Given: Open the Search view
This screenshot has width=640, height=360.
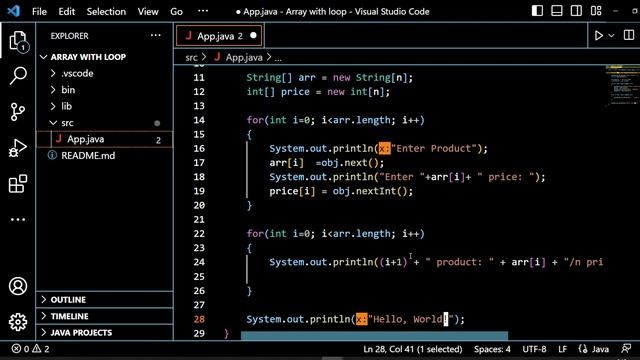Looking at the screenshot, I should click(18, 76).
